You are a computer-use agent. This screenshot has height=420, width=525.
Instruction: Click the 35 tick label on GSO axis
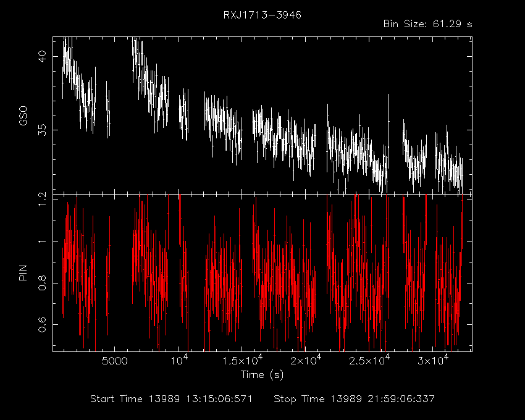pyautogui.click(x=43, y=130)
